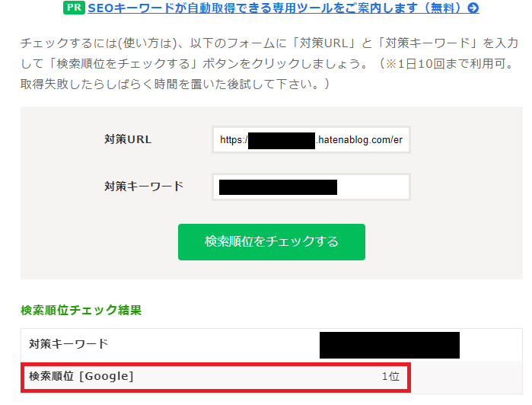The height and width of the screenshot is (405, 532).
Task: Place cursor at https: in URL field
Action: 232,140
